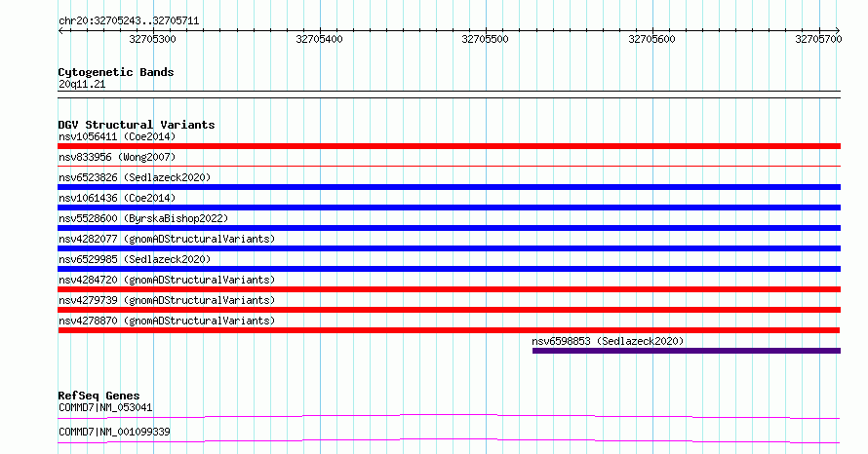This screenshot has width=868, height=454.
Task: Click ruler position 32705400
Action: point(320,39)
